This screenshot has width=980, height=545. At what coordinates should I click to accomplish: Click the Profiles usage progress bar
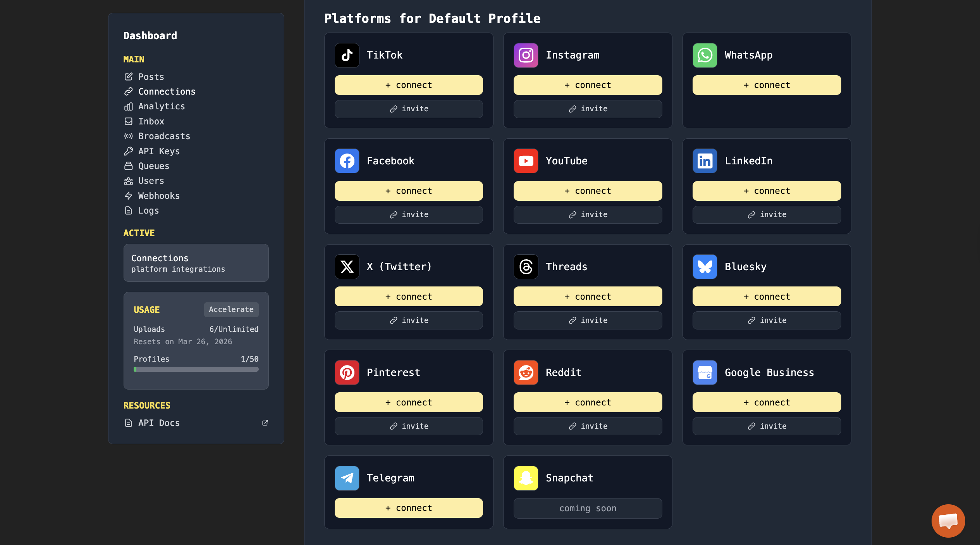196,369
